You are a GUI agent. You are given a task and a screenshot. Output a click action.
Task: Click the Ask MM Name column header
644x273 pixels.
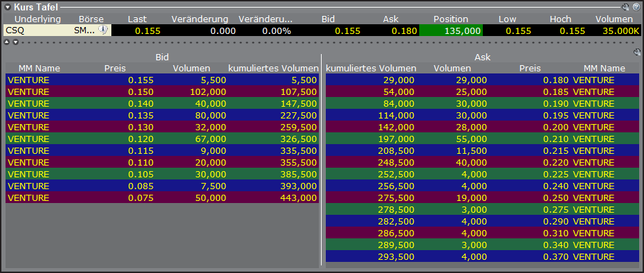(604, 68)
